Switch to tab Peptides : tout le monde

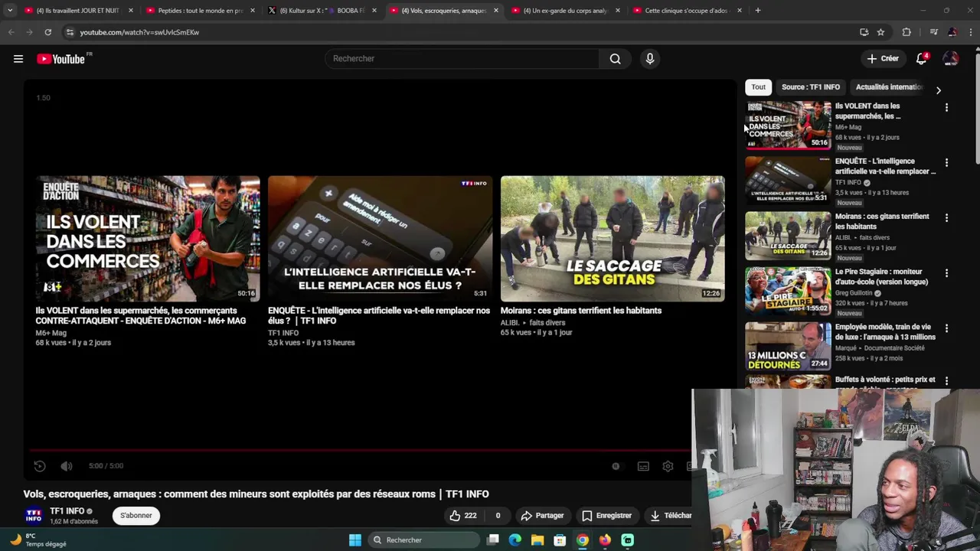[201, 11]
